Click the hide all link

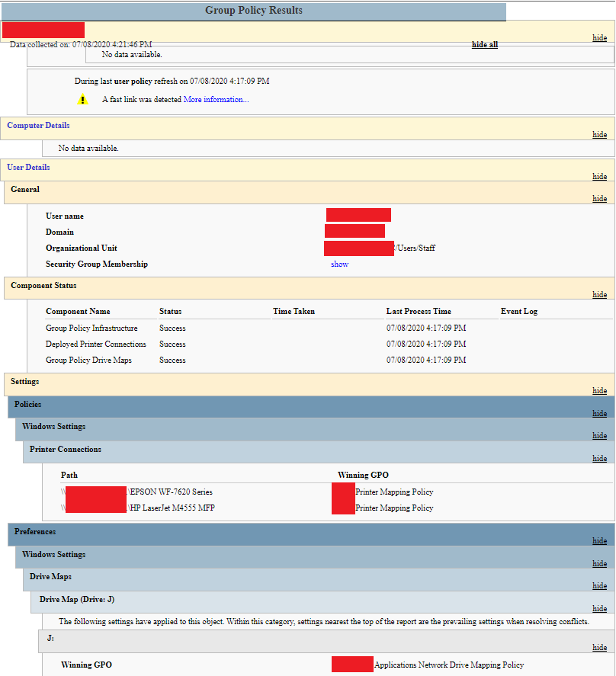484,44
